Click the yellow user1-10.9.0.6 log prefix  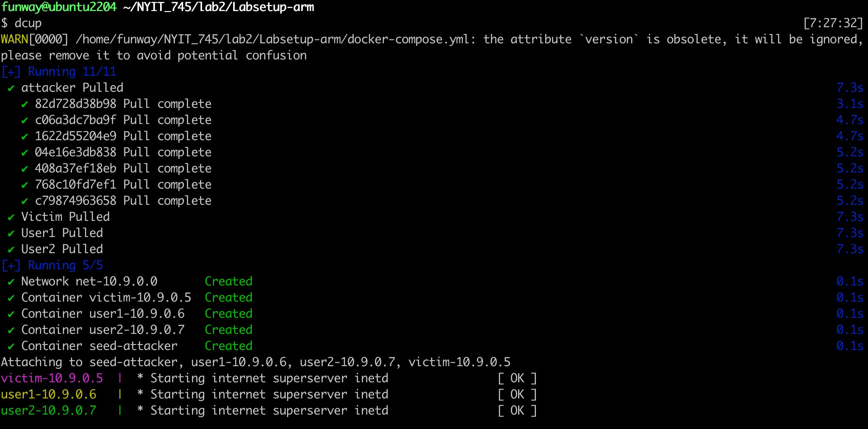click(48, 394)
